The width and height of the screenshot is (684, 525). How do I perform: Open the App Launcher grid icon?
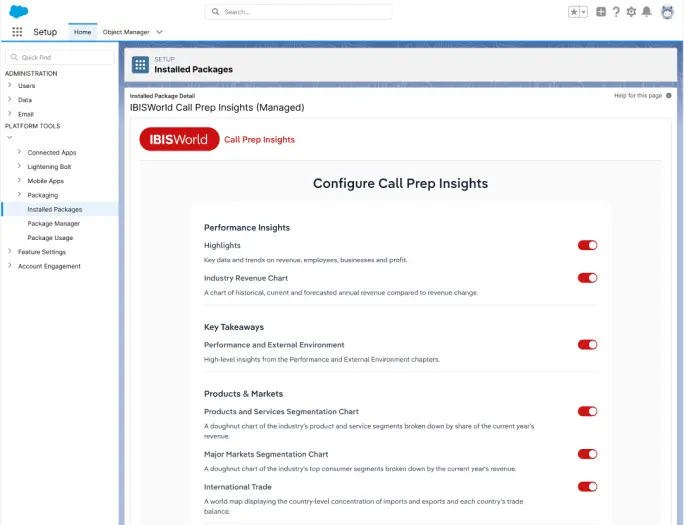point(17,32)
